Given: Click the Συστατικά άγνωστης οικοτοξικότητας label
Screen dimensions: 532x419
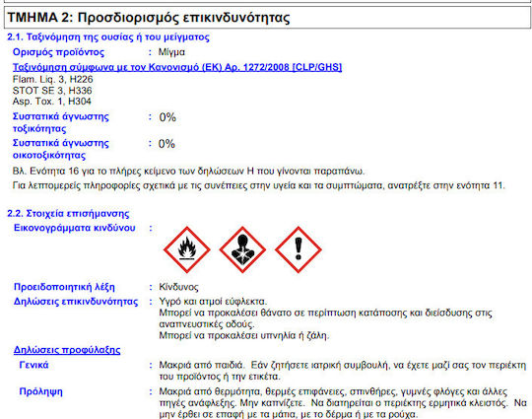Looking at the screenshot, I should coord(61,149).
